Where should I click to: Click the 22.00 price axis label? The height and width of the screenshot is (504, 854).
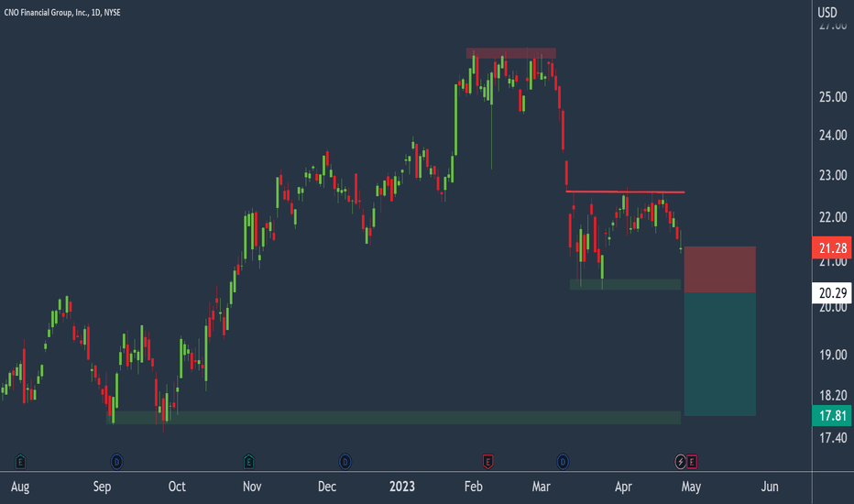click(833, 217)
